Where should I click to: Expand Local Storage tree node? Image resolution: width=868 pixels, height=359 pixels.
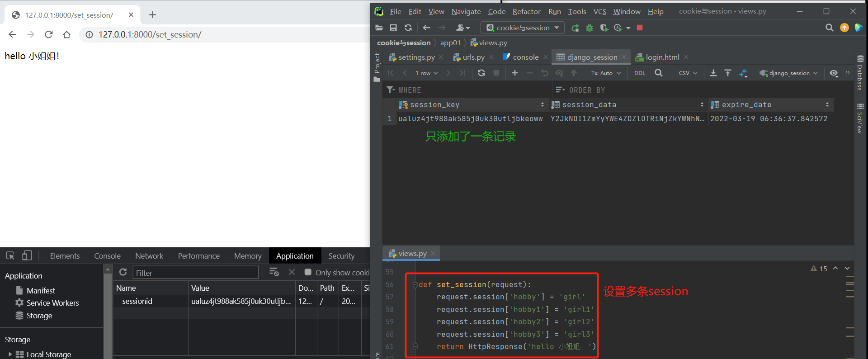point(10,354)
